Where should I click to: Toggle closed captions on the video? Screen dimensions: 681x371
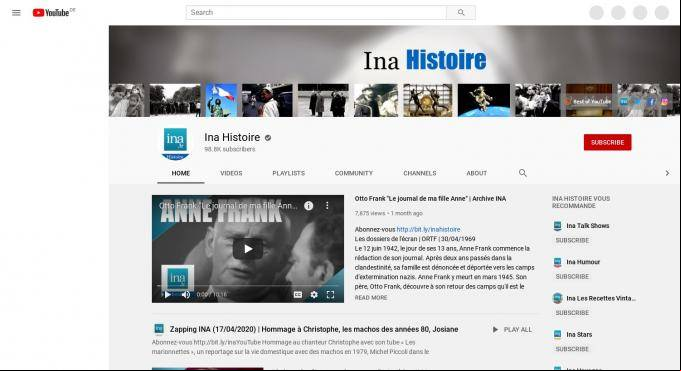pos(298,295)
